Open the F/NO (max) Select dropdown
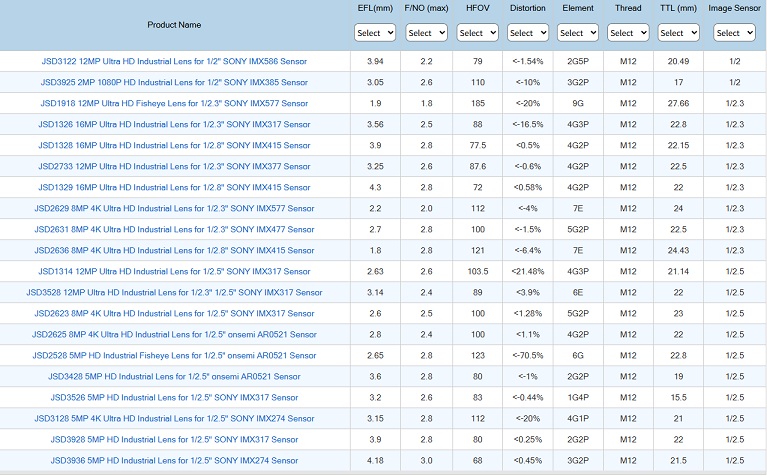 pos(426,33)
